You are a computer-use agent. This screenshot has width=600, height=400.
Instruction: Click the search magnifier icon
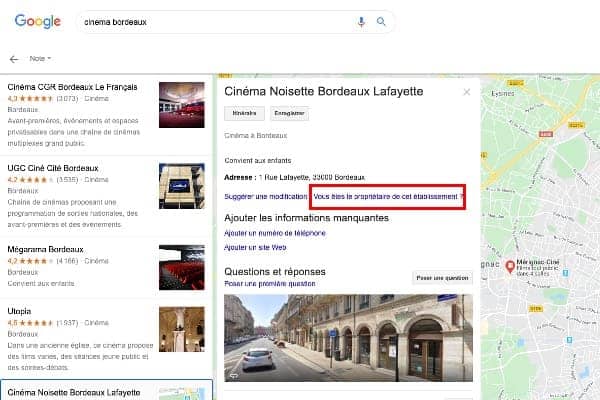click(x=381, y=21)
